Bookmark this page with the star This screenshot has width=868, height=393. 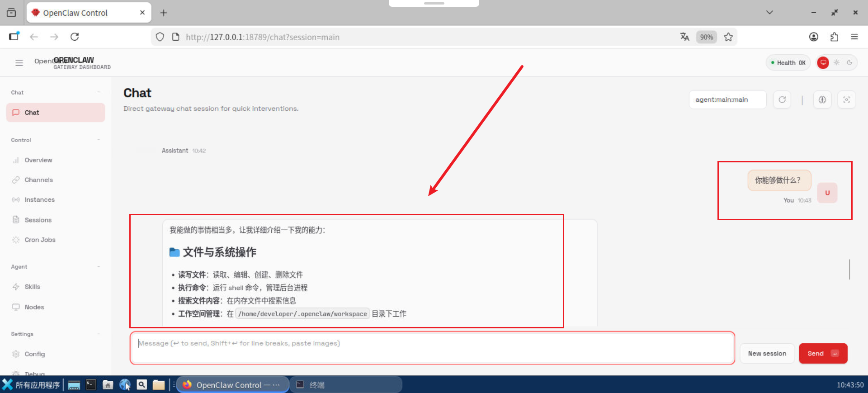point(728,37)
